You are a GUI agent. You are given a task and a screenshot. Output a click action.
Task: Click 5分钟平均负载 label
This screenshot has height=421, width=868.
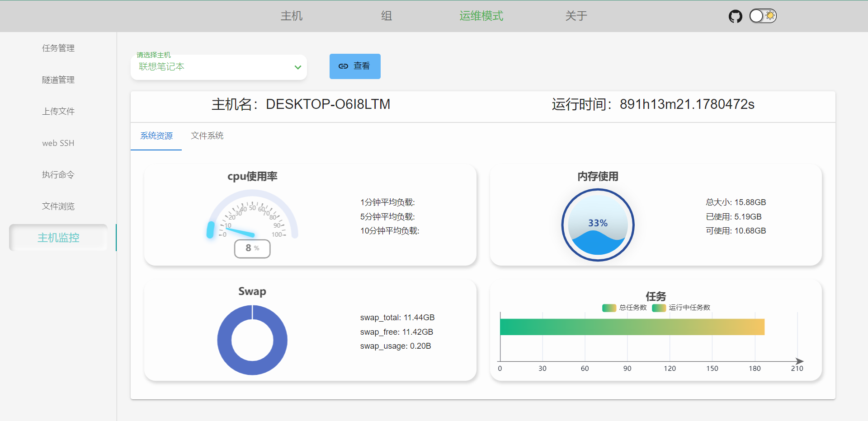click(387, 217)
